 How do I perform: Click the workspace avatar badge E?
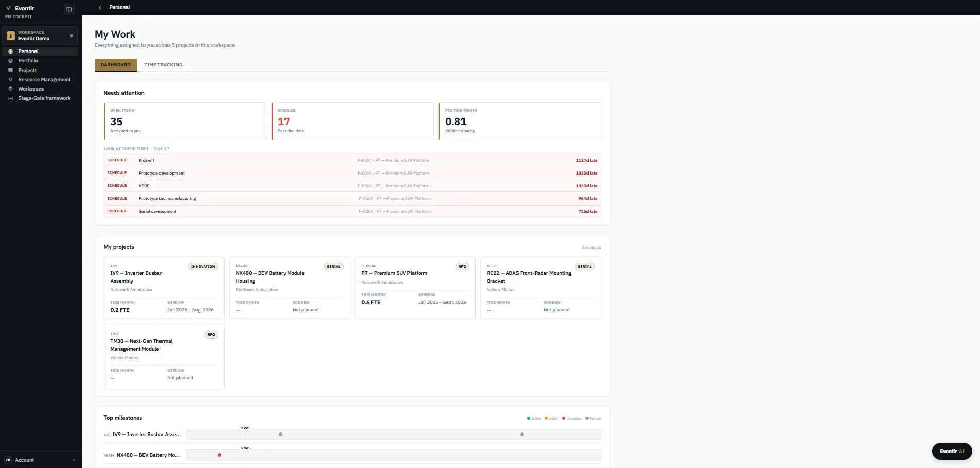(10, 36)
